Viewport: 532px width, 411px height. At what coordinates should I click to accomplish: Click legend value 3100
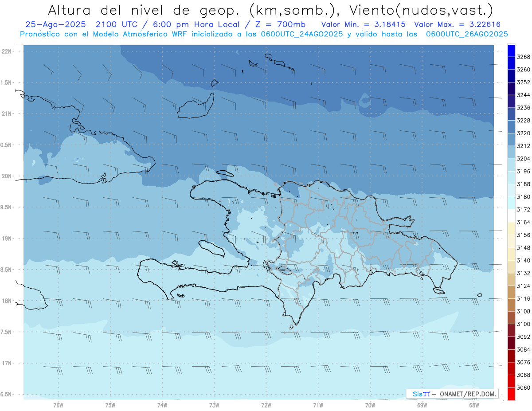pos(524,324)
